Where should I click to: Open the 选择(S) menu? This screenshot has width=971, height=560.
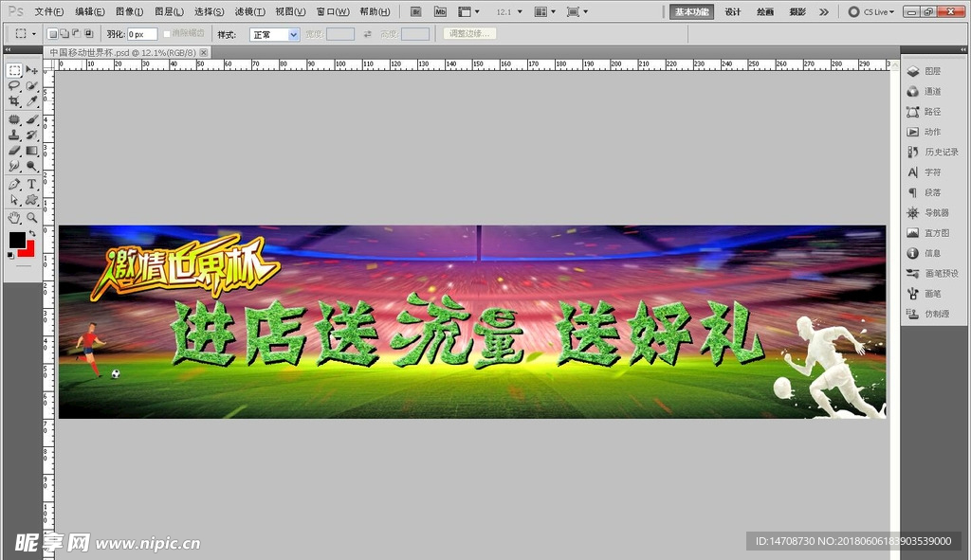tap(210, 11)
